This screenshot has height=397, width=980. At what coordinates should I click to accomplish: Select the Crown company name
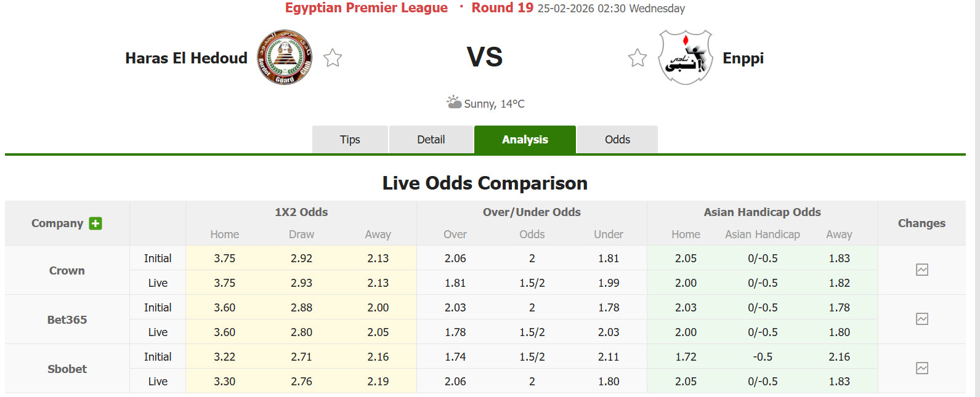point(67,270)
